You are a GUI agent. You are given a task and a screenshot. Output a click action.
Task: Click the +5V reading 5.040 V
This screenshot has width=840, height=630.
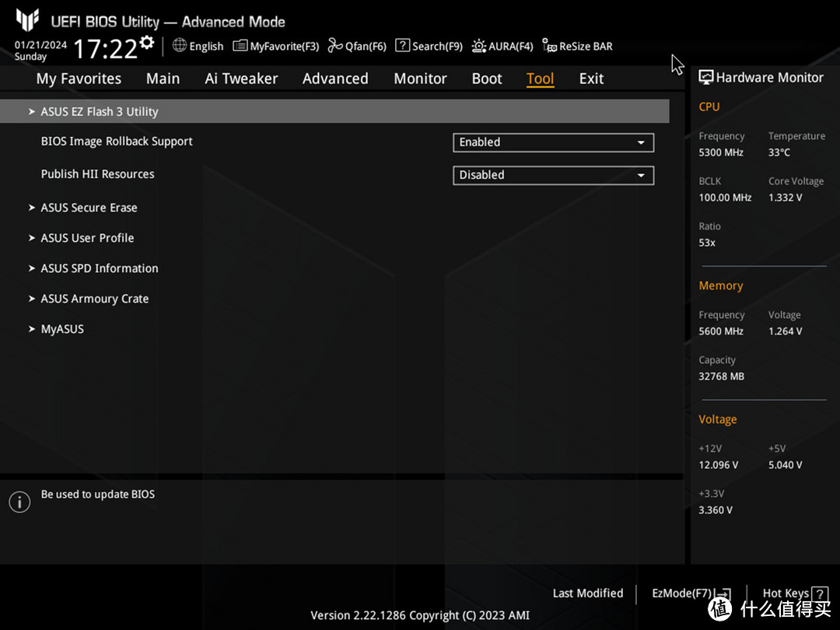786,465
